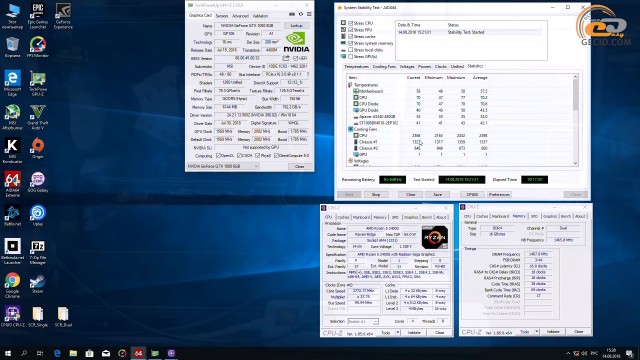The height and width of the screenshot is (360, 640).
Task: Open Google Chrome desktop shortcut
Action: pos(12,286)
